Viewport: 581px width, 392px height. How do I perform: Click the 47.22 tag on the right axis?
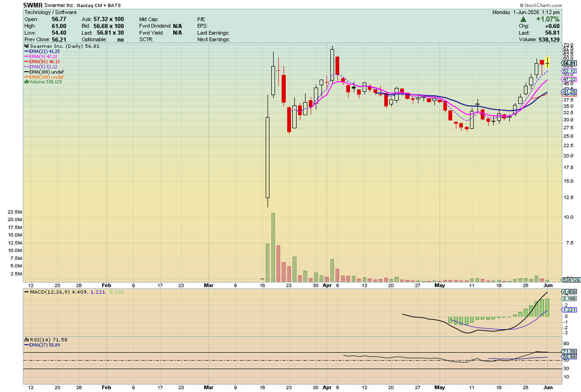click(569, 79)
